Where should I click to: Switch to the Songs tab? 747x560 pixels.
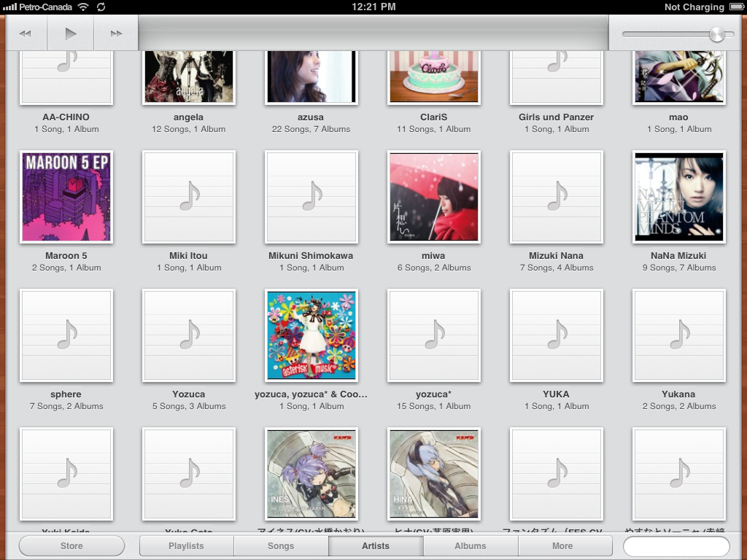tap(281, 545)
